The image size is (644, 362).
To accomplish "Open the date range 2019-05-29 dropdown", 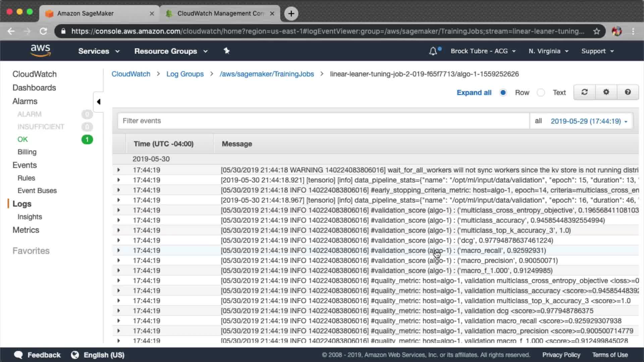I will [589, 121].
